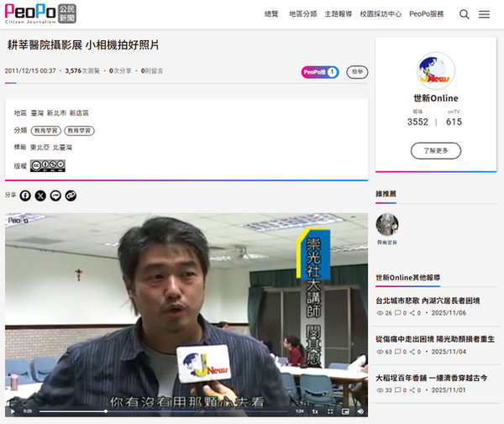Click the 世新Online JNews avatar
Screen dimensions: 504x424
(x=436, y=71)
